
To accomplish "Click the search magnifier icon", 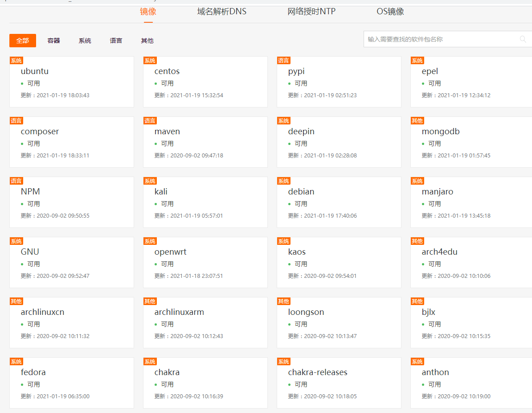I will pyautogui.click(x=523, y=39).
